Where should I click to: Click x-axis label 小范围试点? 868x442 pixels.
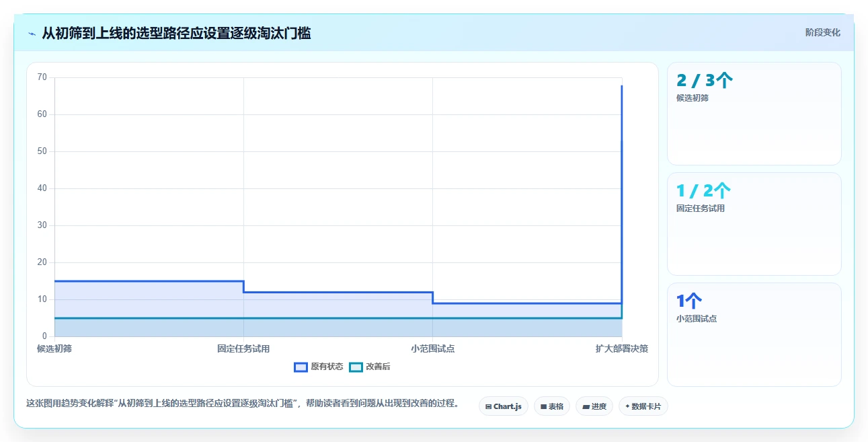pos(432,348)
